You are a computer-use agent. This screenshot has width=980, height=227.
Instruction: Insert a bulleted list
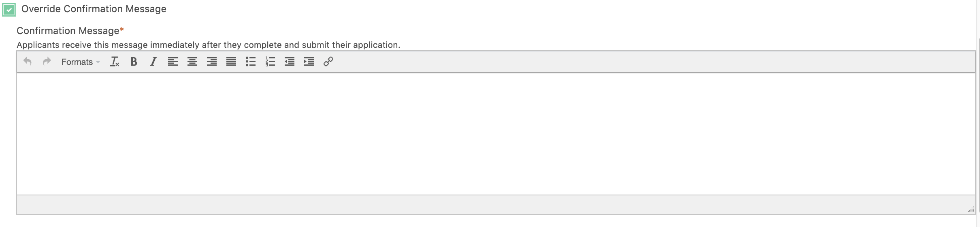[251, 62]
